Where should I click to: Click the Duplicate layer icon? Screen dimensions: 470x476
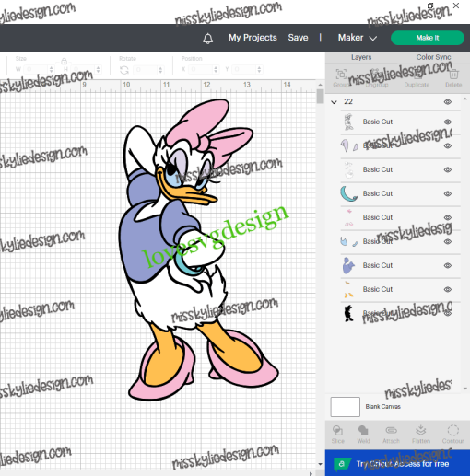(x=417, y=75)
